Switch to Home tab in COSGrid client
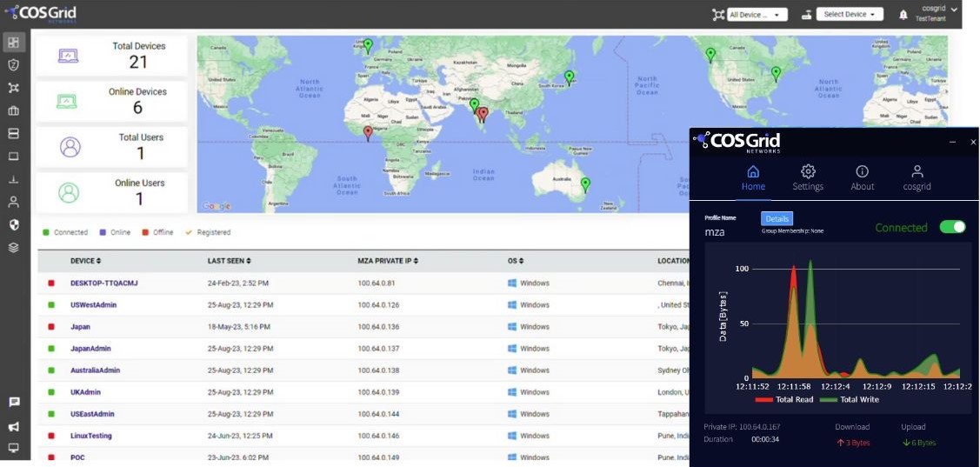 (753, 178)
